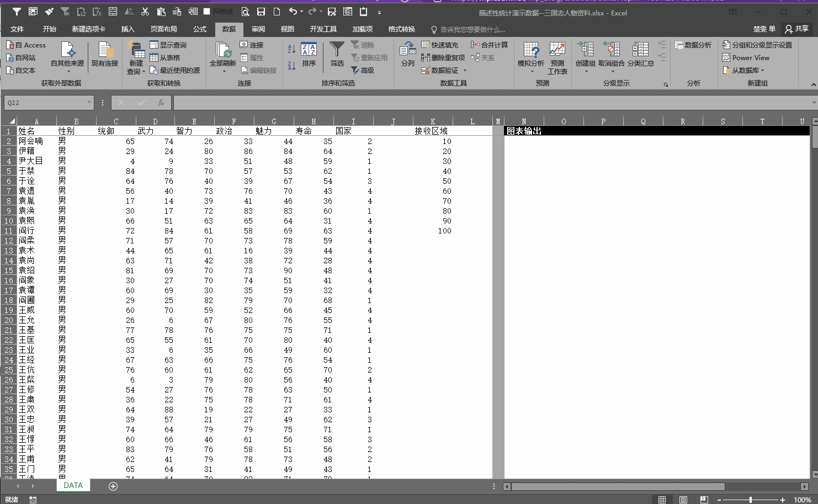Open Undo history dropdown arrow
This screenshot has width=818, height=504.
click(x=301, y=12)
